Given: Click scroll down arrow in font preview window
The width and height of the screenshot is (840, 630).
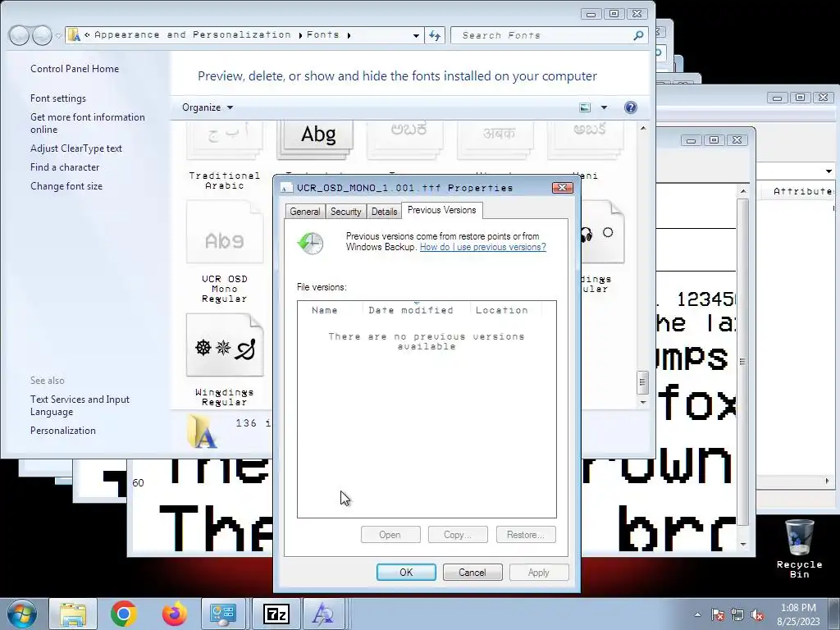Looking at the screenshot, I should point(742,545).
